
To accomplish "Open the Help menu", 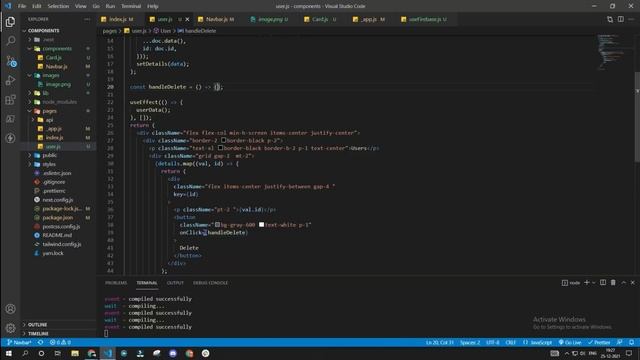I will tap(153, 6).
